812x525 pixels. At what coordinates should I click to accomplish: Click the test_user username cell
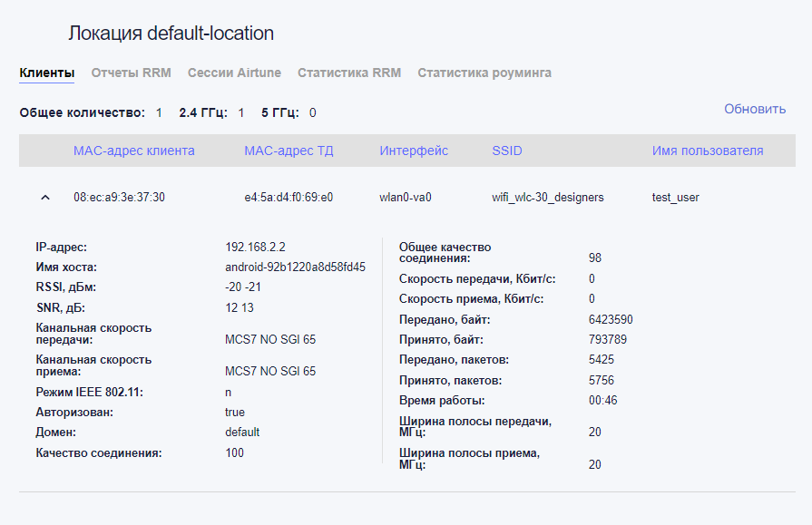tap(676, 197)
